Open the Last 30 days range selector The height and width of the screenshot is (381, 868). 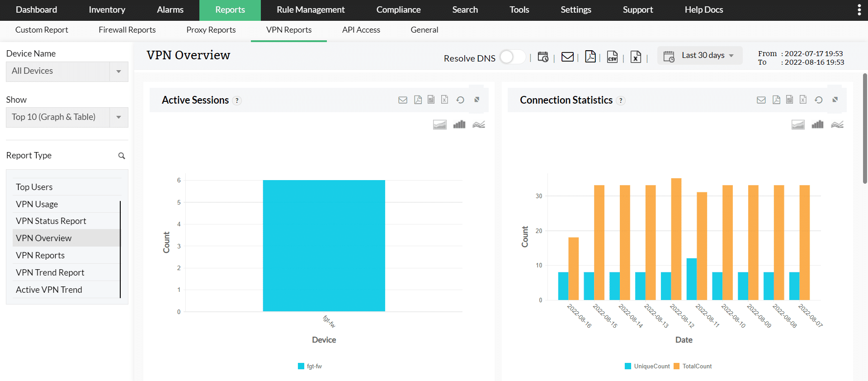pyautogui.click(x=700, y=56)
